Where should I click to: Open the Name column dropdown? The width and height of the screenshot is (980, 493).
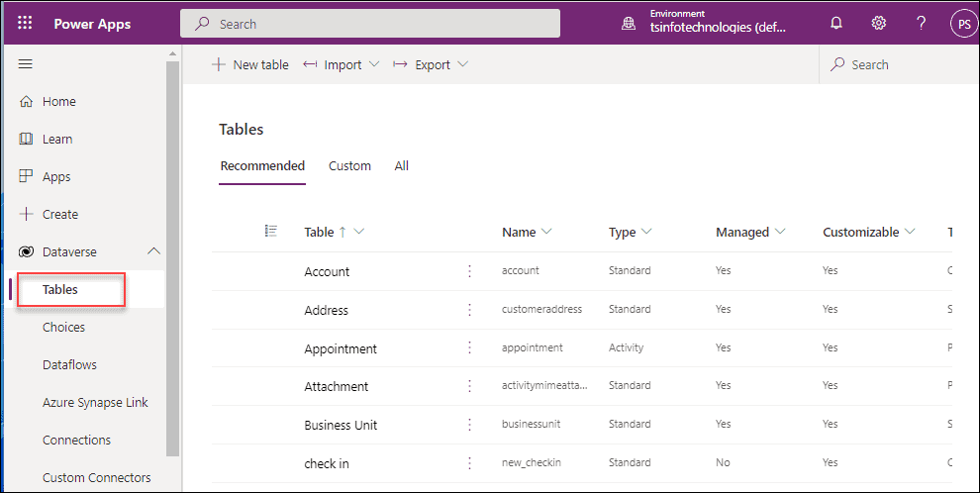(x=546, y=232)
